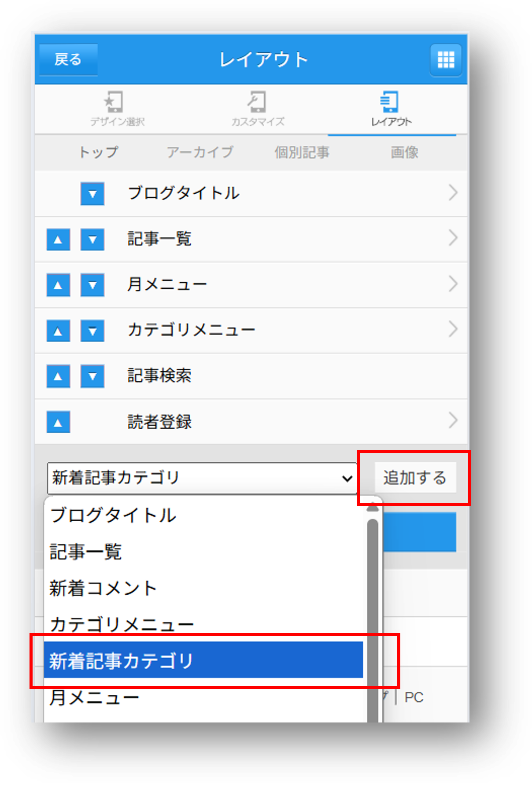Move 月メニュー down with arrow

(x=92, y=285)
